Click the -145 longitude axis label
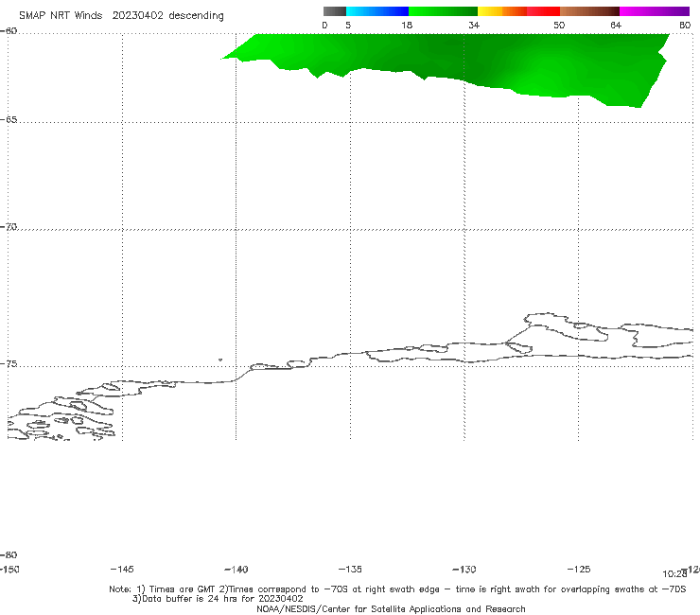The height and width of the screenshot is (615, 700). tap(122, 570)
